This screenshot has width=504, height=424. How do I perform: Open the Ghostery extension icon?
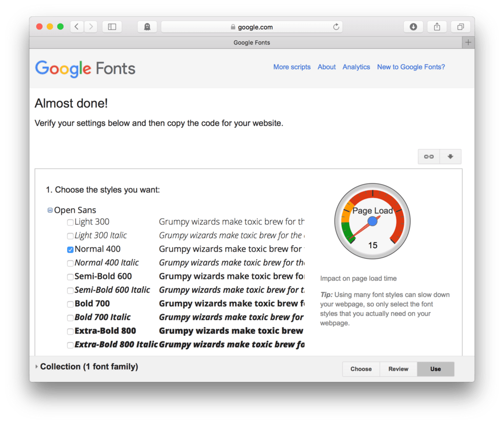tap(147, 27)
